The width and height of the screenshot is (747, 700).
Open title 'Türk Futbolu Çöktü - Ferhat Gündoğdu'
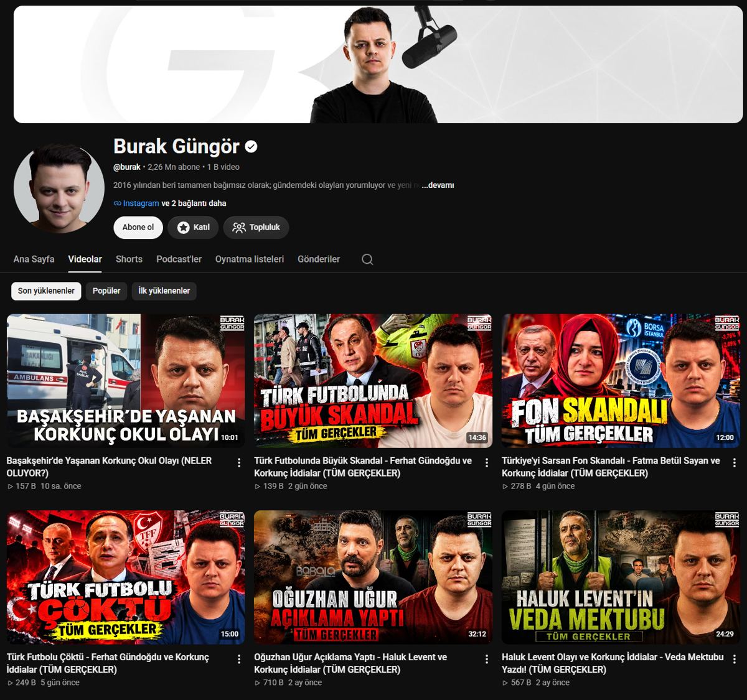pos(108,663)
